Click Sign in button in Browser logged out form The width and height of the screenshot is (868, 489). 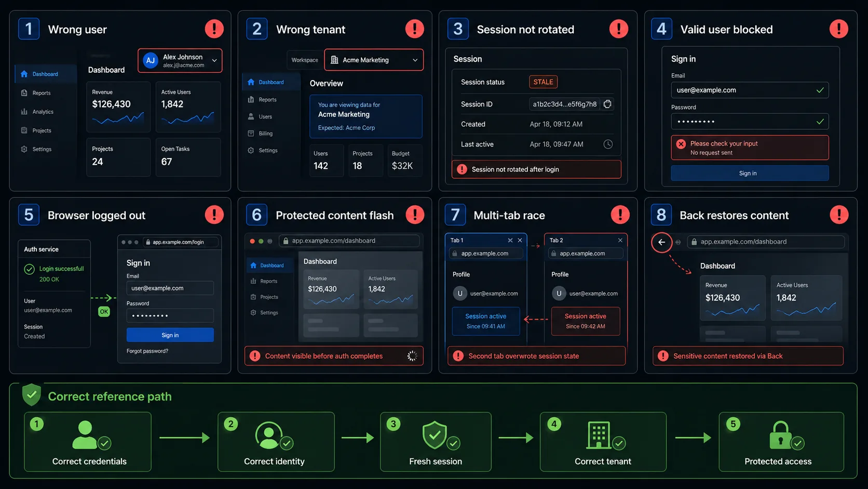[x=170, y=335]
